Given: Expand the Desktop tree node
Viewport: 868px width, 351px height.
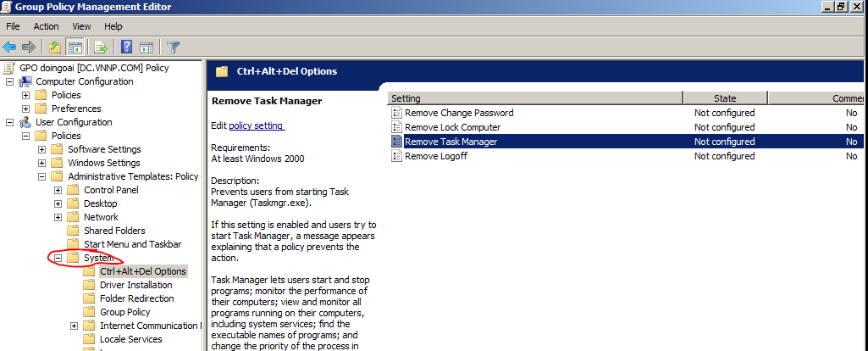Looking at the screenshot, I should (x=58, y=203).
